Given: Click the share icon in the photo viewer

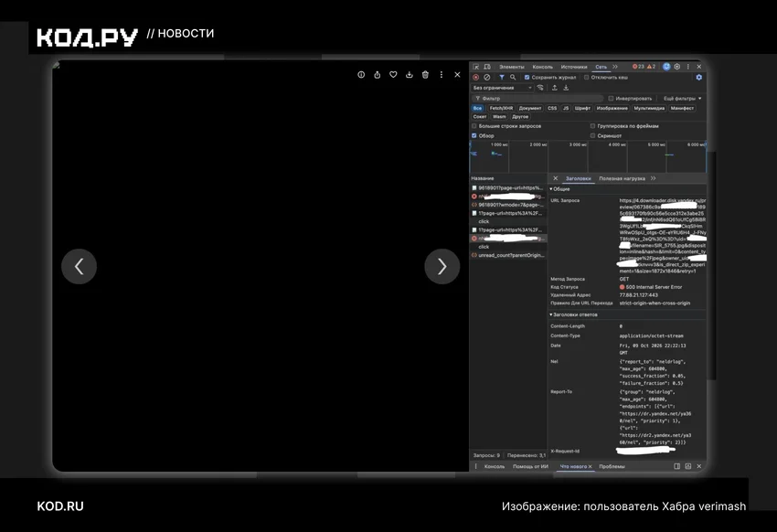Looking at the screenshot, I should 378,75.
